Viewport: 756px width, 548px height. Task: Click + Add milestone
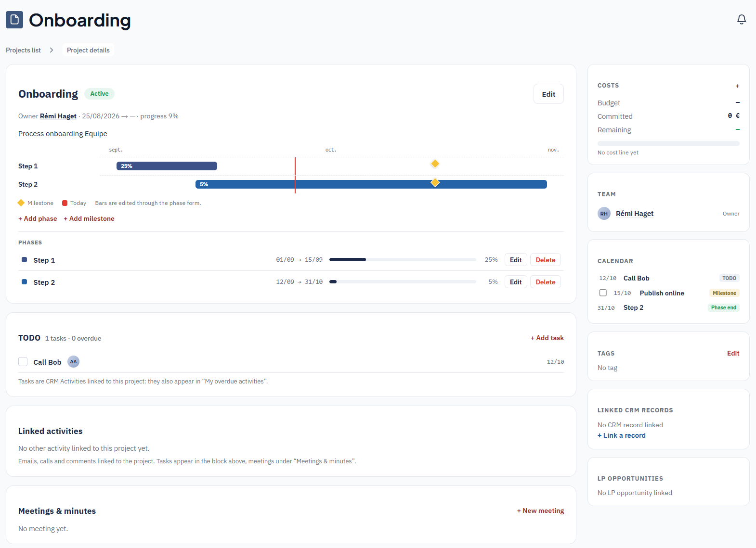89,218
